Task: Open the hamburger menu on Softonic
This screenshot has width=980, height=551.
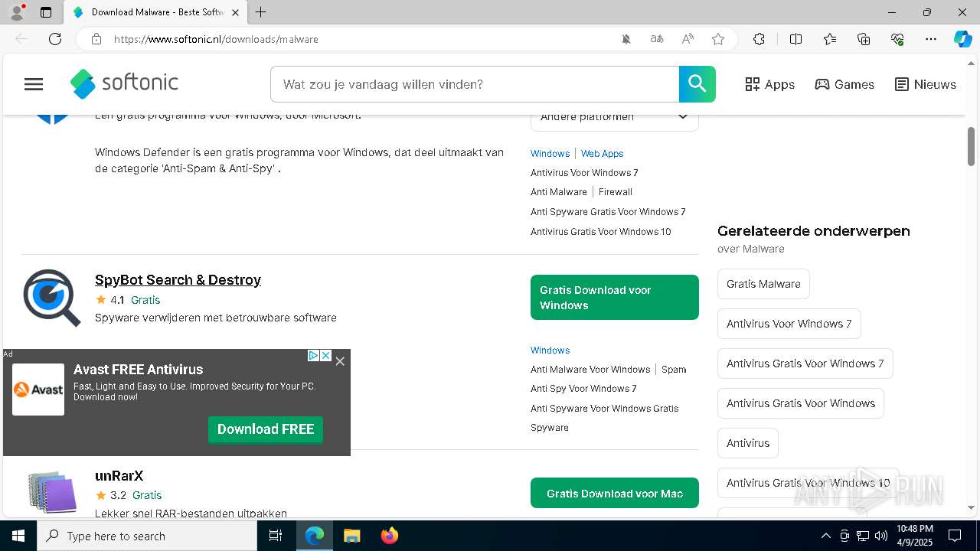Action: coord(34,84)
